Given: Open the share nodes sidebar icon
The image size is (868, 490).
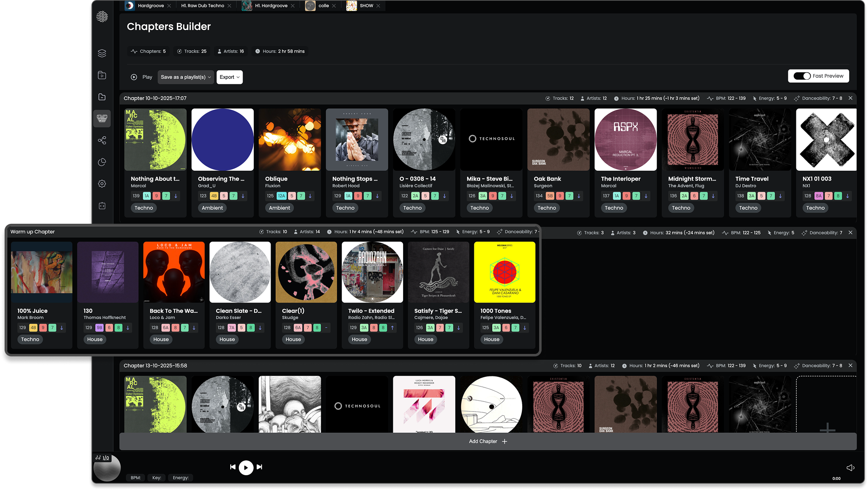Looking at the screenshot, I should click(x=102, y=140).
